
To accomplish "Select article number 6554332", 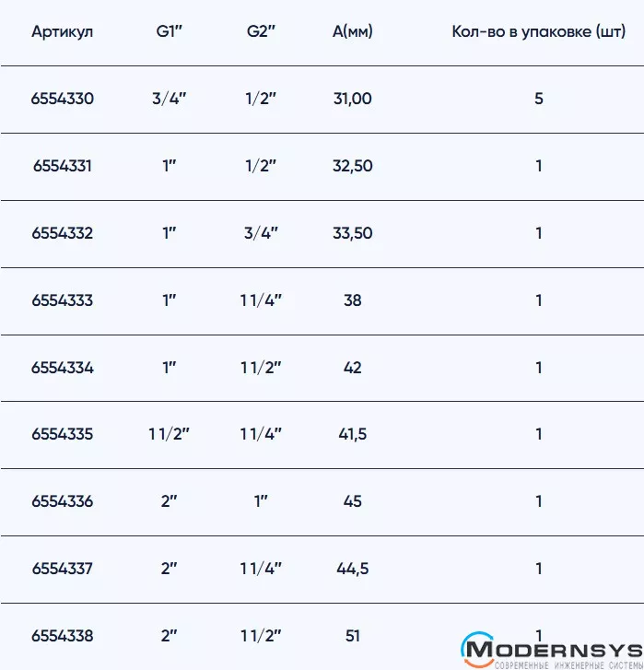I will coord(63,233).
